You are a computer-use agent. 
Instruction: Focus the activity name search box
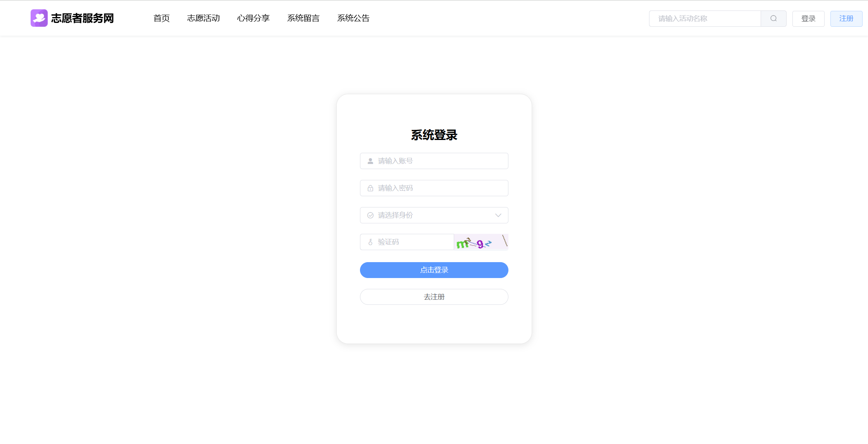click(x=705, y=19)
